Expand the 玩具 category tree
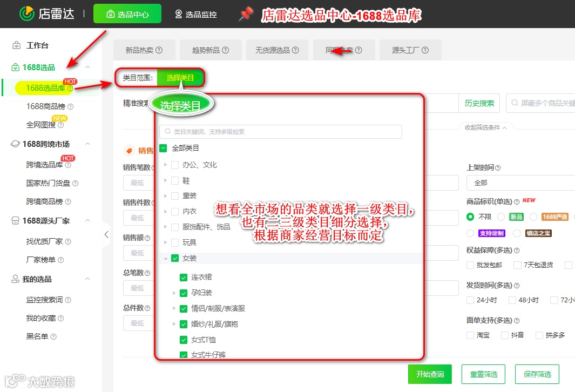This screenshot has width=575, height=392. tap(165, 242)
